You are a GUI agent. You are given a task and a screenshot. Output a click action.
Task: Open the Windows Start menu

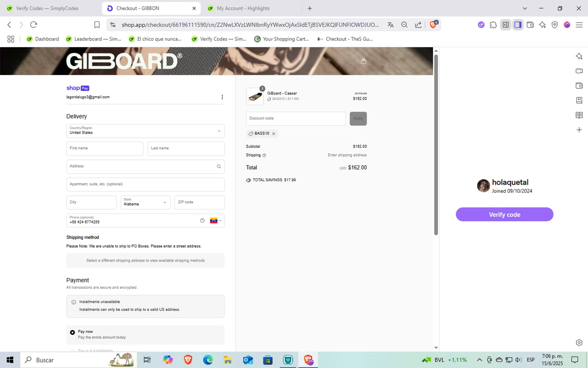pos(10,360)
